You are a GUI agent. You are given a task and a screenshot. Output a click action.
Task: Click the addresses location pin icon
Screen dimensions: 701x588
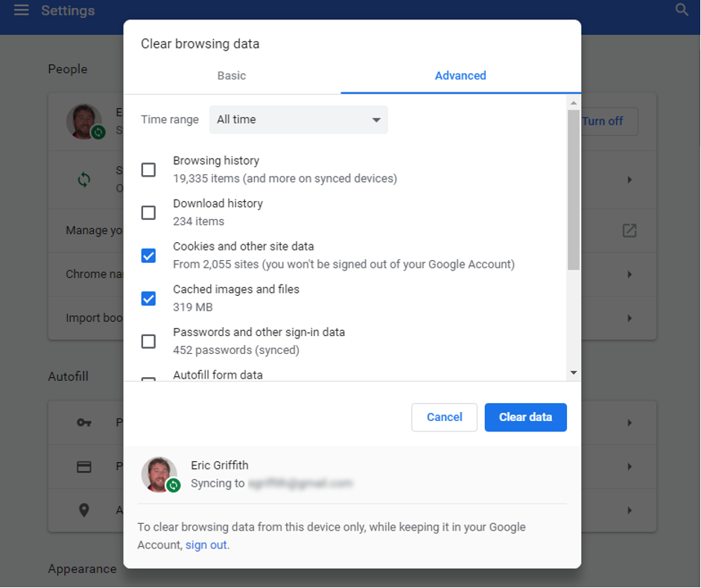(84, 510)
